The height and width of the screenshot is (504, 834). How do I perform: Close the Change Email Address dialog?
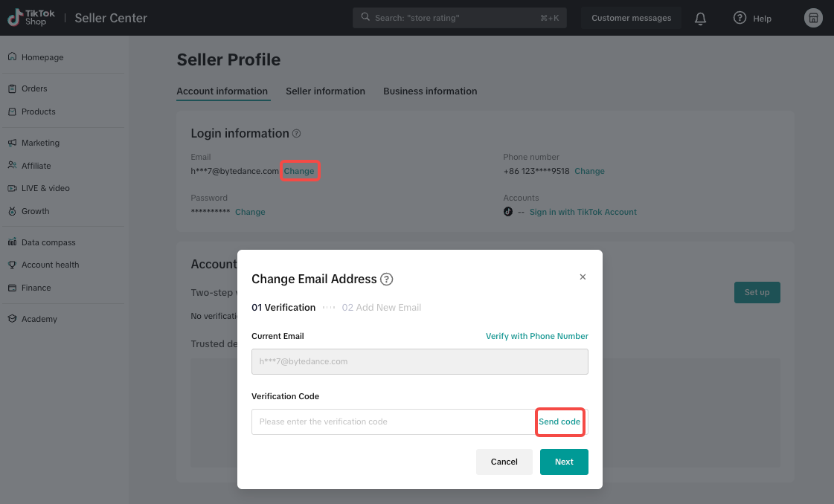(x=583, y=277)
